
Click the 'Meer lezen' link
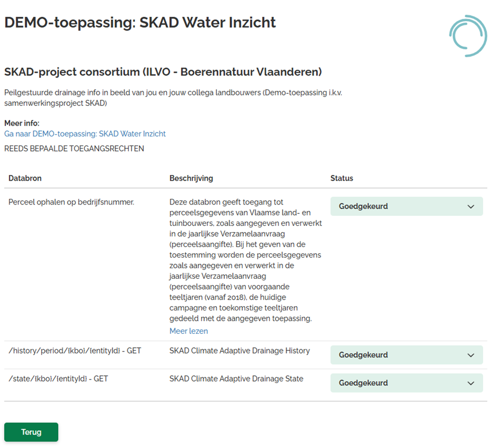coord(189,331)
